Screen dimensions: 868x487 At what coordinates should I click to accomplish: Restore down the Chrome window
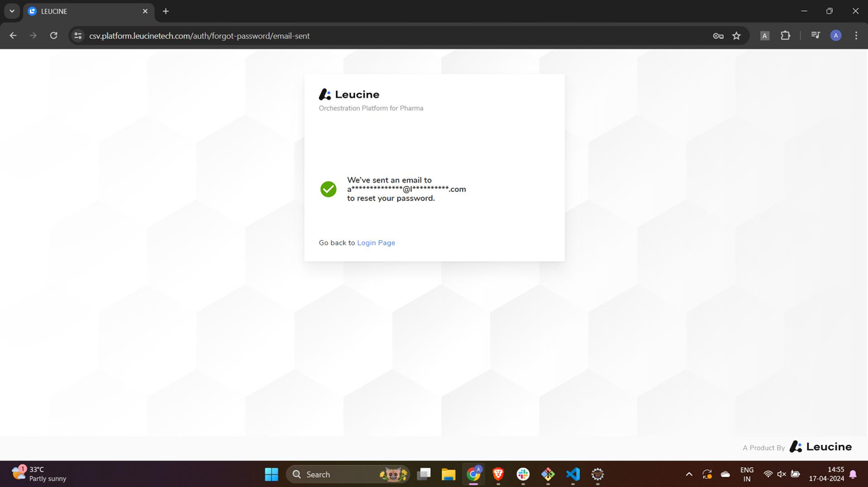pos(829,12)
